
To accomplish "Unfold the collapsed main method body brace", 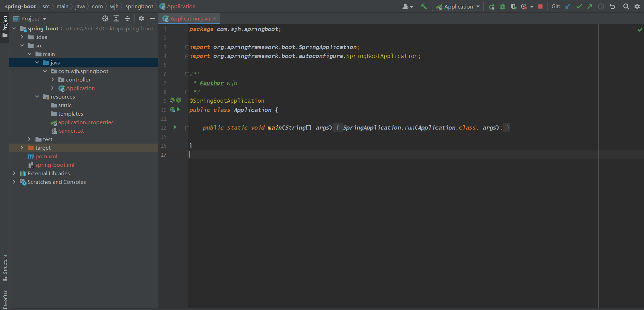I will (338, 128).
